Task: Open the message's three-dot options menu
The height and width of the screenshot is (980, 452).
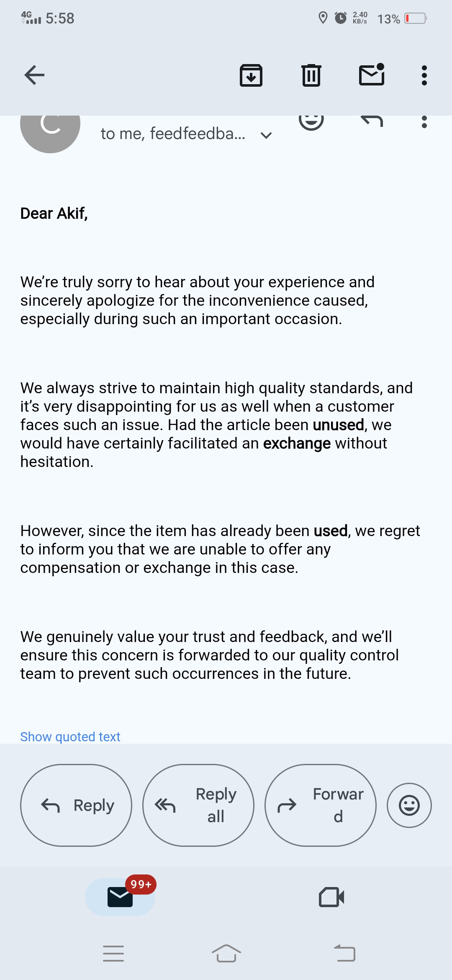Action: (x=424, y=122)
